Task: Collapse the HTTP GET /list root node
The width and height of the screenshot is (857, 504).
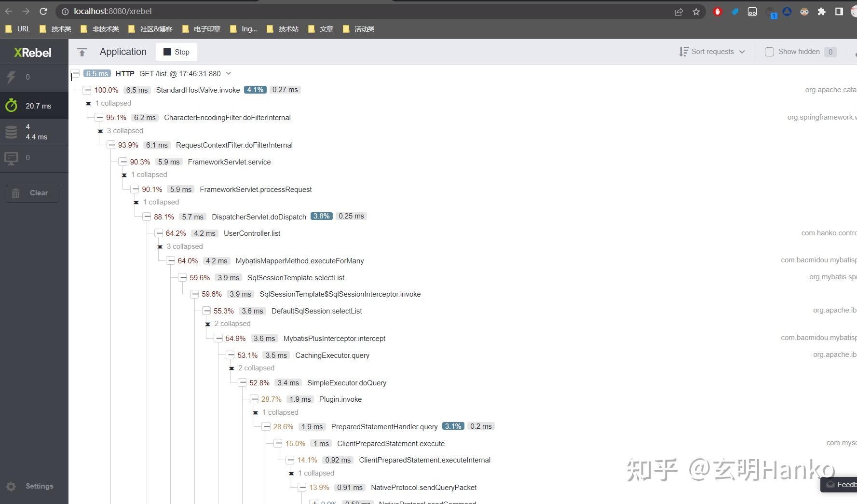Action: point(76,73)
